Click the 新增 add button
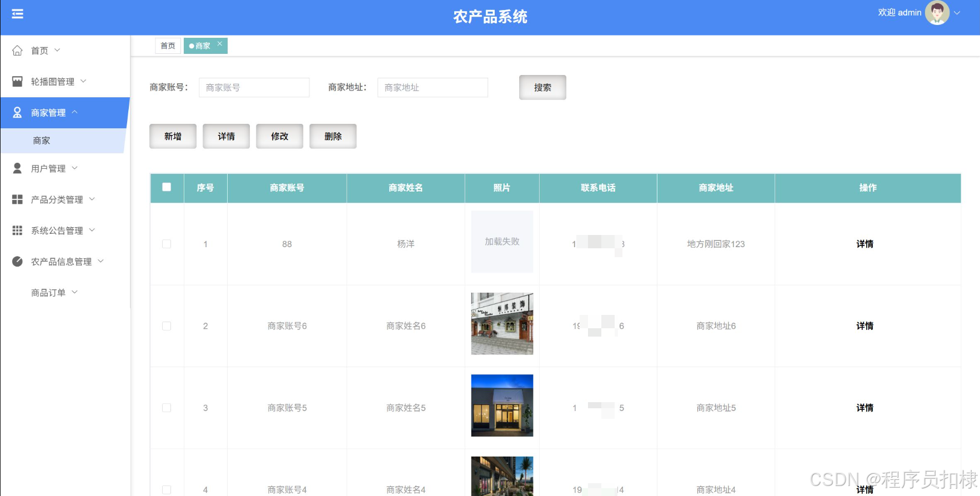This screenshot has width=980, height=496. coord(173,136)
